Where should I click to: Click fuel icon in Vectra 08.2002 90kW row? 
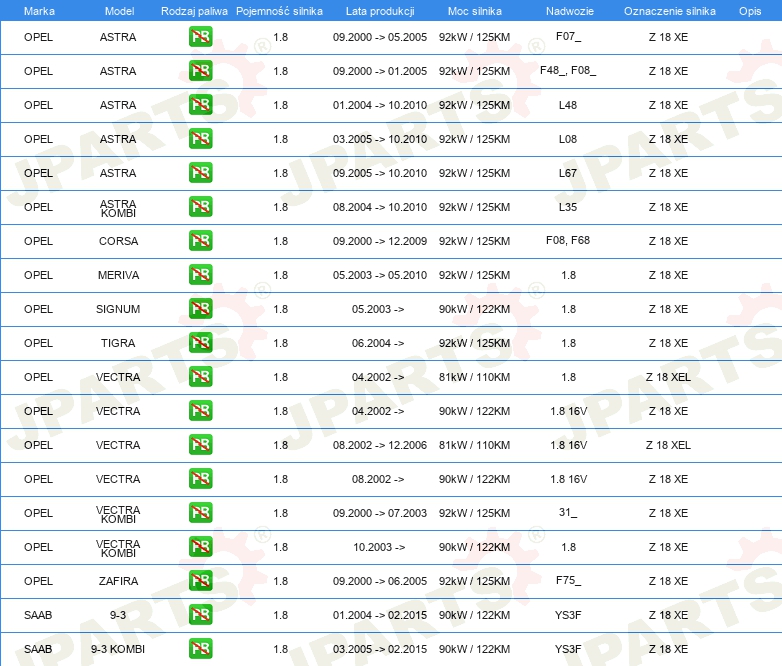click(x=200, y=478)
